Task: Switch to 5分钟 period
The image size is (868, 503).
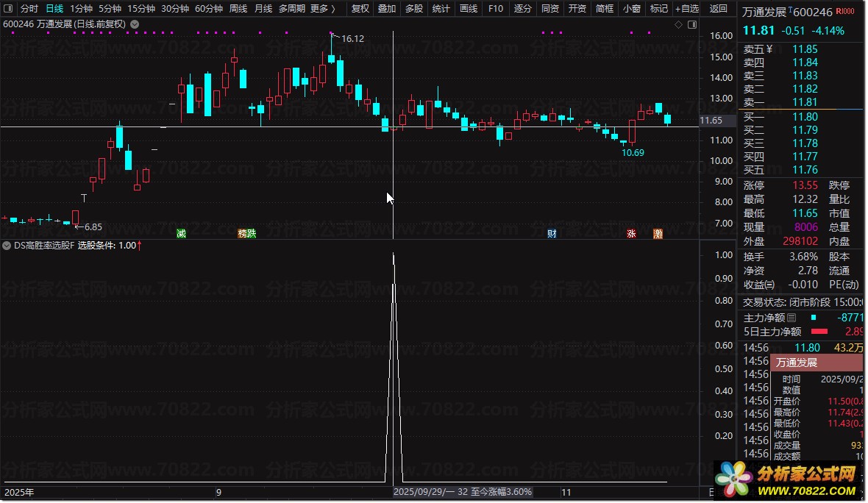Action: point(110,8)
